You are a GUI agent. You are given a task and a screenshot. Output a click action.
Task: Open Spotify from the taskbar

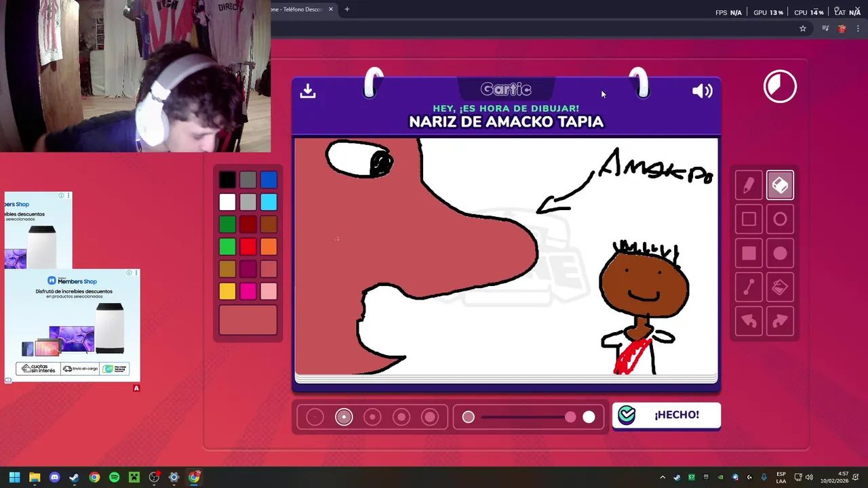(x=114, y=477)
